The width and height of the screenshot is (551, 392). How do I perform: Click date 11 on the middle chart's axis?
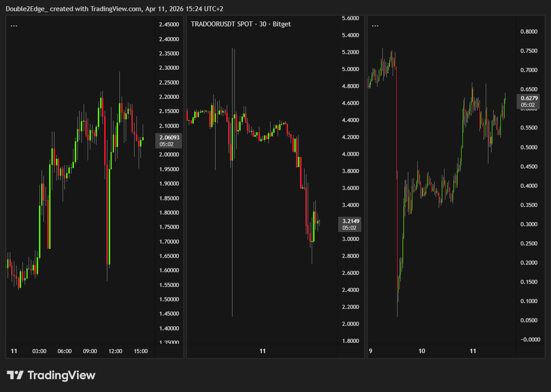tap(263, 351)
